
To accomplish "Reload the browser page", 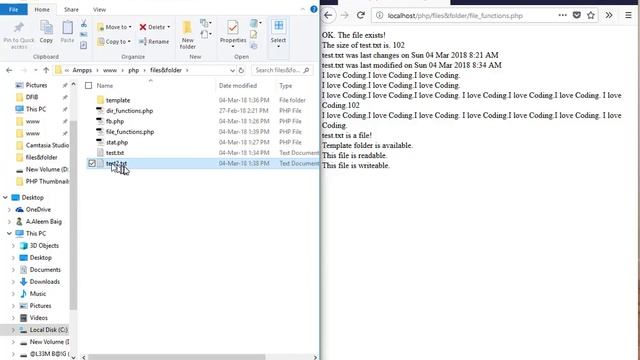I will [360, 16].
